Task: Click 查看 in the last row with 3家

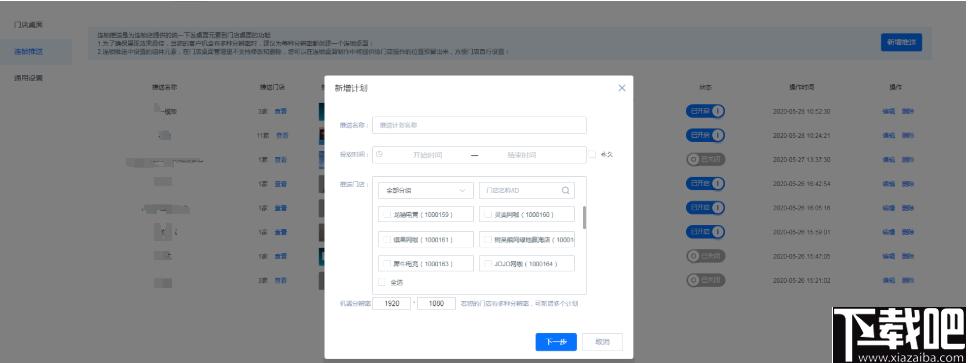Action: pyautogui.click(x=280, y=280)
